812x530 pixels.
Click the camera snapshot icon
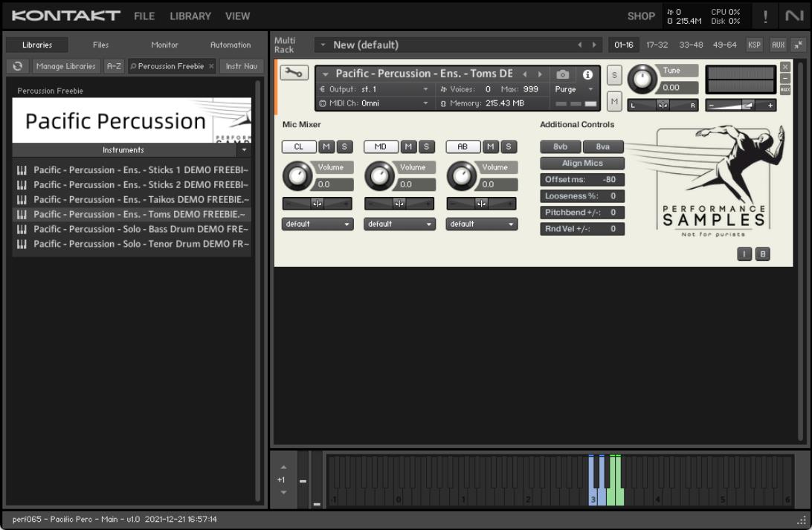pos(563,74)
